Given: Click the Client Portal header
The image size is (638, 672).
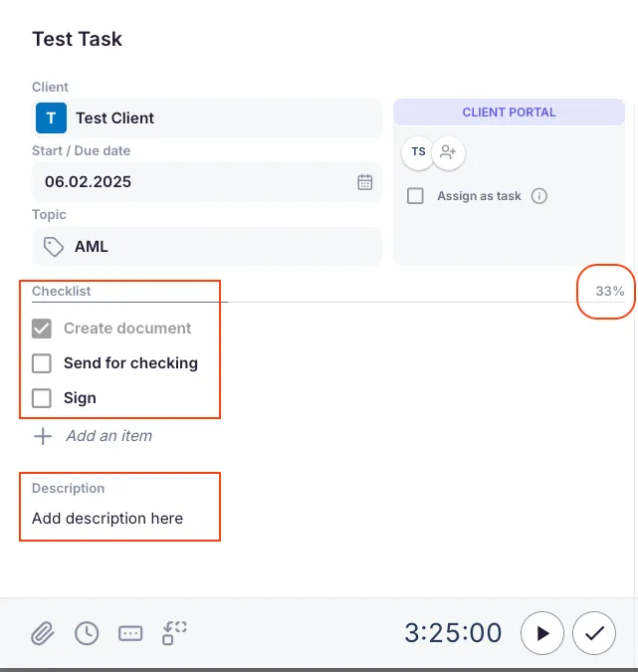Looking at the screenshot, I should point(509,112).
